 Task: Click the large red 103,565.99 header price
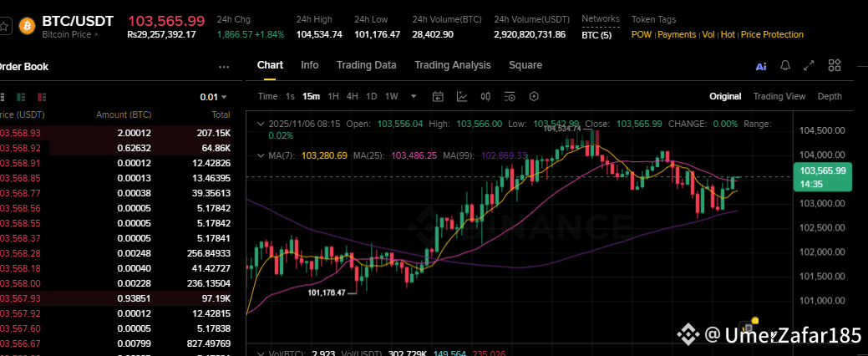coord(166,21)
